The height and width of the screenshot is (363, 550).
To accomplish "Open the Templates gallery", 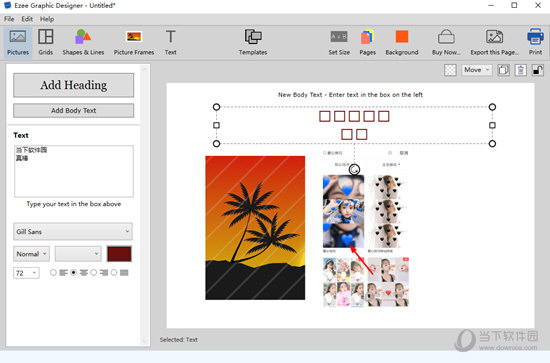I will click(253, 42).
